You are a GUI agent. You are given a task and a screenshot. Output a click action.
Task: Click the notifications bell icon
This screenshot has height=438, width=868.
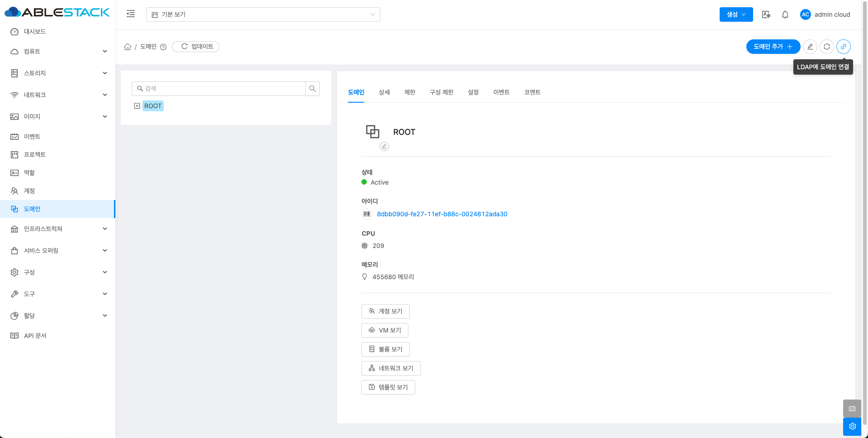pos(785,14)
